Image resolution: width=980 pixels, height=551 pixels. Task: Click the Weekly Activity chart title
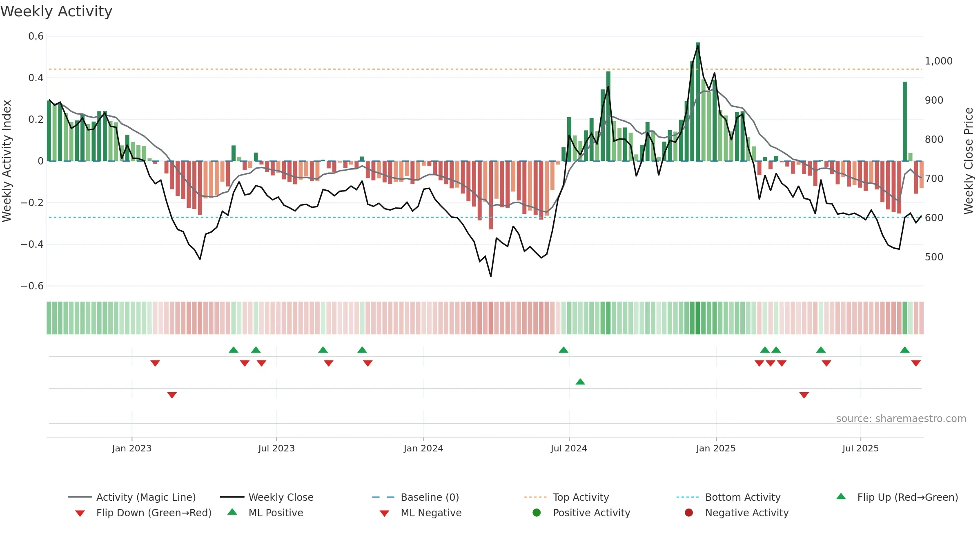56,11
